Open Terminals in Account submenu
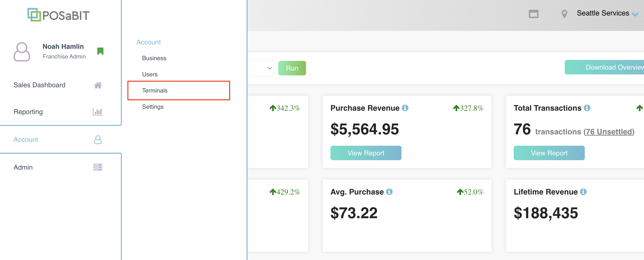644x260 pixels. (155, 91)
